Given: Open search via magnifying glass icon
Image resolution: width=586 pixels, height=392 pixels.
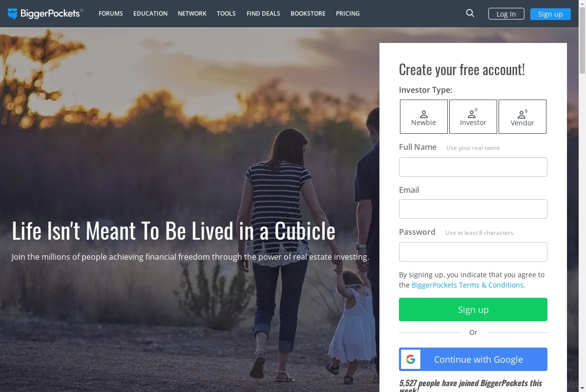Looking at the screenshot, I should (470, 13).
